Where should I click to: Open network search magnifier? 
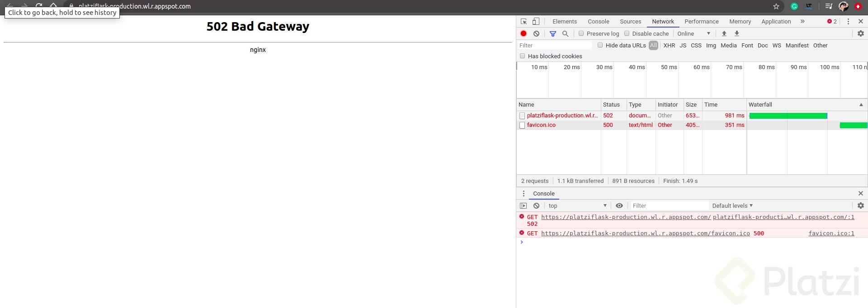point(565,33)
